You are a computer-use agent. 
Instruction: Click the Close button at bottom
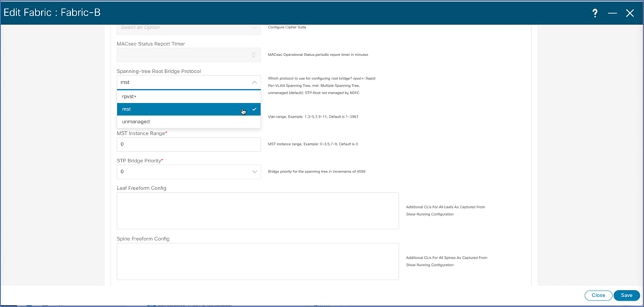tap(599, 295)
